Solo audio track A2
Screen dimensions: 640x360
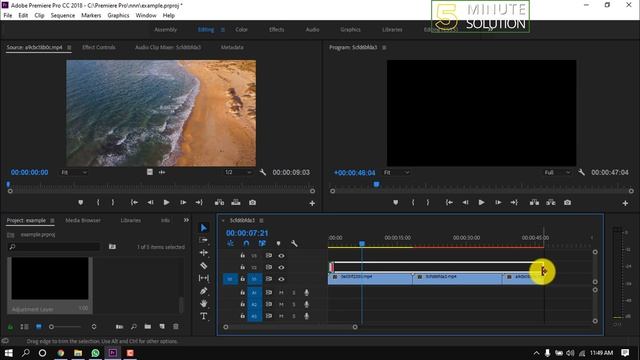(x=294, y=304)
